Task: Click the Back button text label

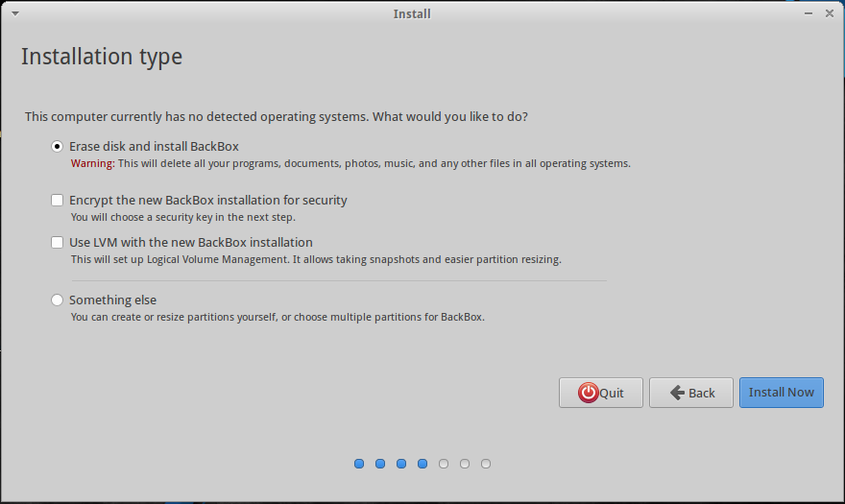Action: (x=702, y=393)
